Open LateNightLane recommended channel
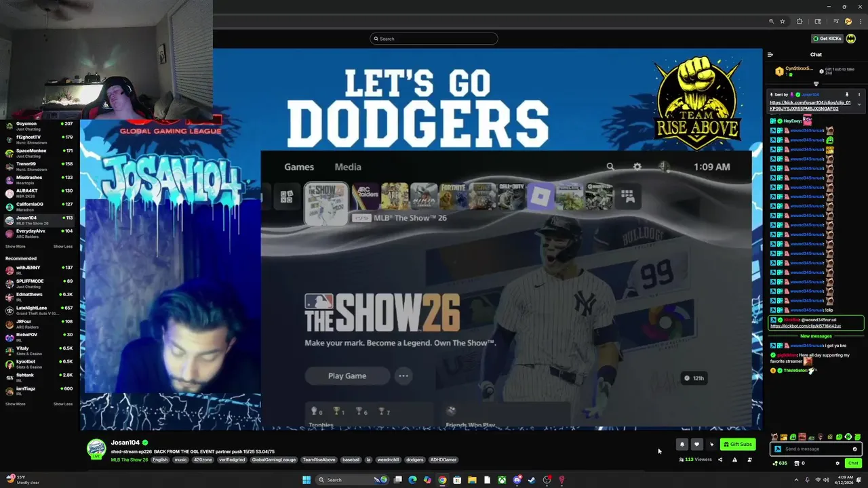The width and height of the screenshot is (868, 488). [x=39, y=310]
